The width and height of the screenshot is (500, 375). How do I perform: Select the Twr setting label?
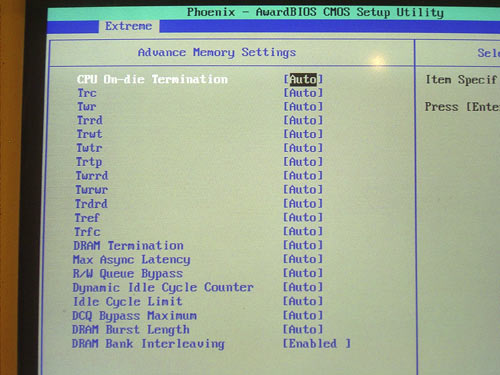coord(87,107)
